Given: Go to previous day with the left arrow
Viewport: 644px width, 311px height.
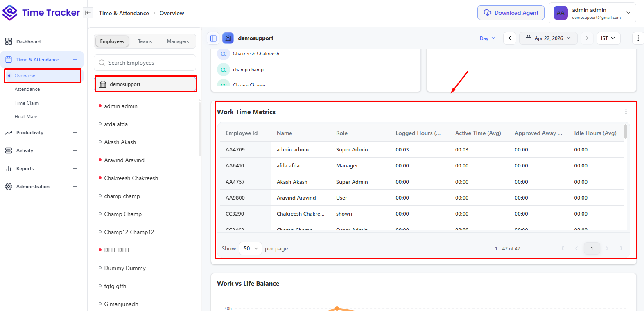Looking at the screenshot, I should (510, 38).
